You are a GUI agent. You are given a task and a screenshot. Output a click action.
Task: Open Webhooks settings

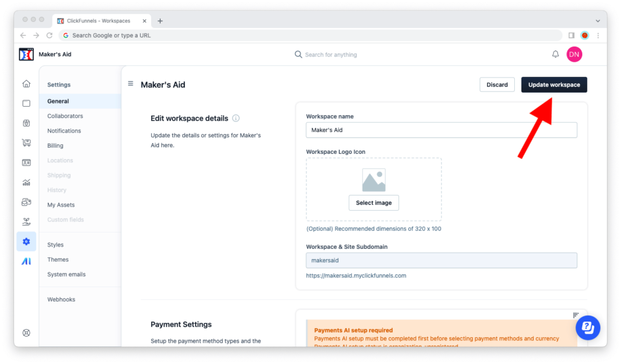coord(61,300)
